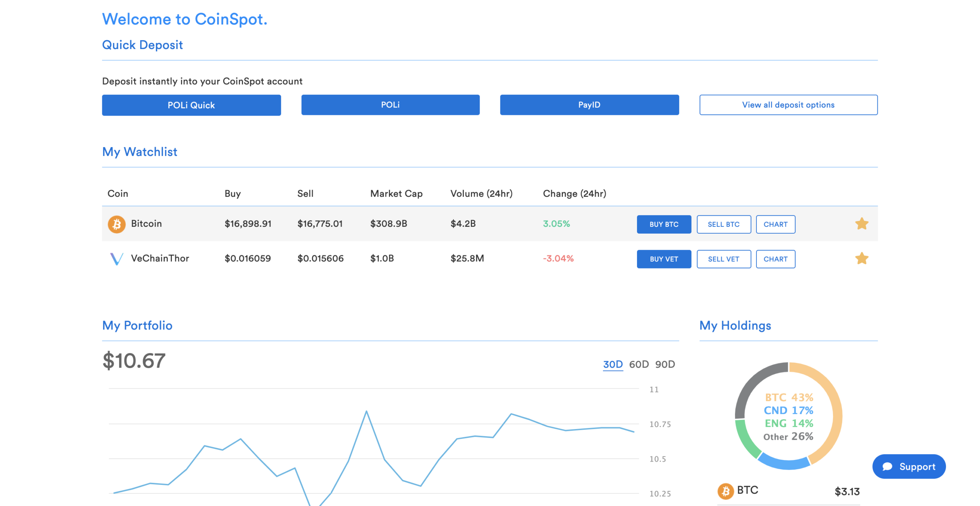The height and width of the screenshot is (506, 980).
Task: Unstar VeChainThor from the watchlist
Action: tap(861, 259)
